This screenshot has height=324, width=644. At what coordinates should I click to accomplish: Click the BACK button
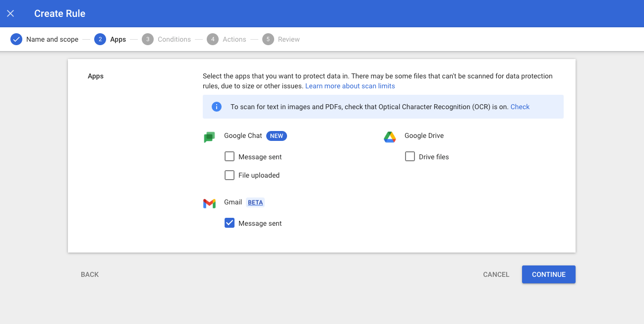(x=90, y=274)
